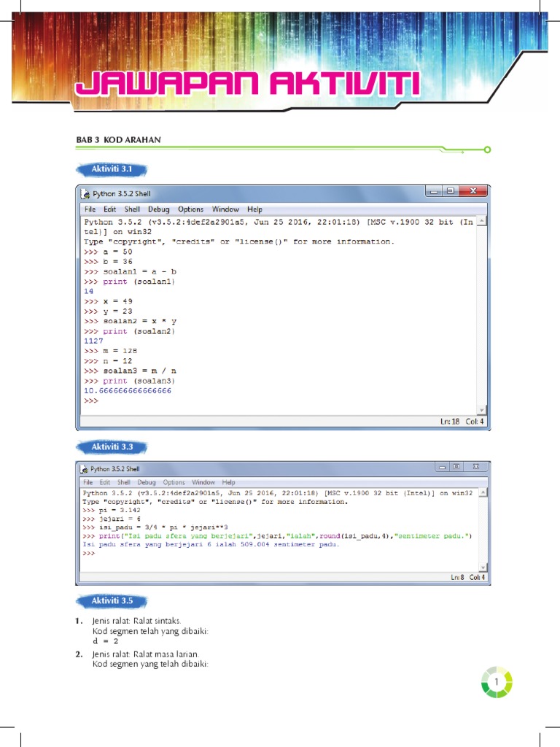Click Python icon in Aktiviti 3.3 shell title bar

point(84,469)
